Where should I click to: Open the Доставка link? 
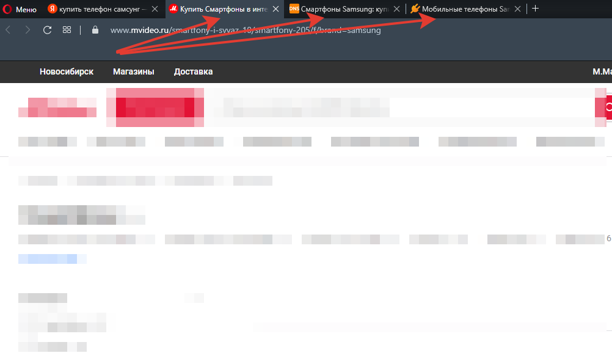[x=193, y=71]
